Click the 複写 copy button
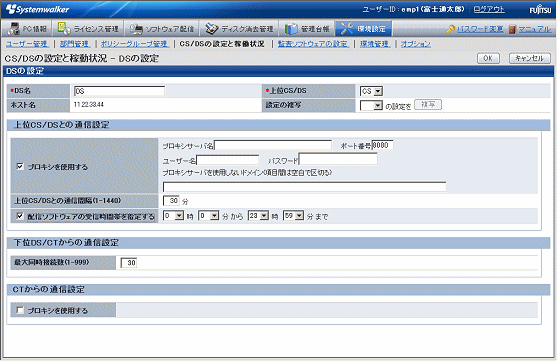Viewport: 557px width, 361px height. (428, 105)
